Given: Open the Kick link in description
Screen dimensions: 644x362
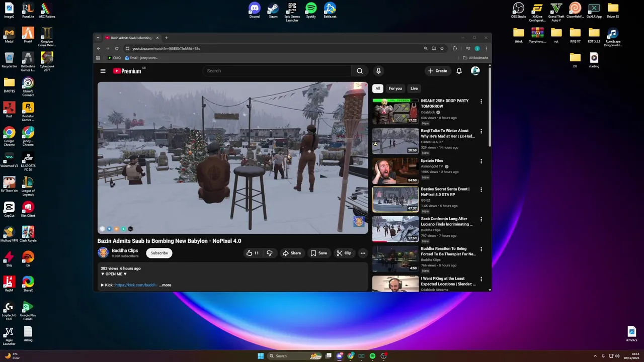Looking at the screenshot, I should (136, 285).
